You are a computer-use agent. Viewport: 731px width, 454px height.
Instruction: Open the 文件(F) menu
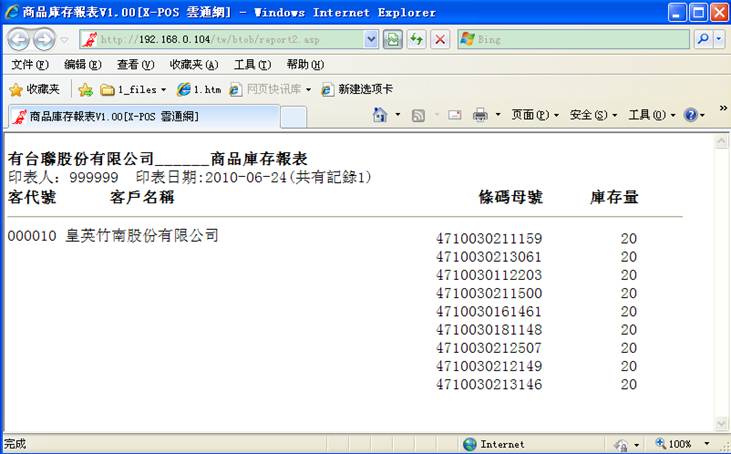point(28,64)
